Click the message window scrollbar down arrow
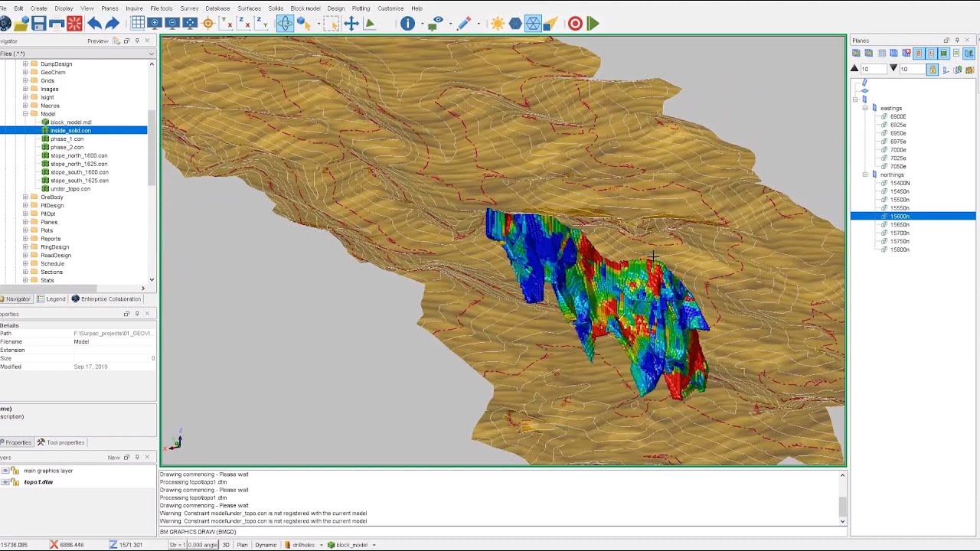The width and height of the screenshot is (980, 551). (842, 521)
